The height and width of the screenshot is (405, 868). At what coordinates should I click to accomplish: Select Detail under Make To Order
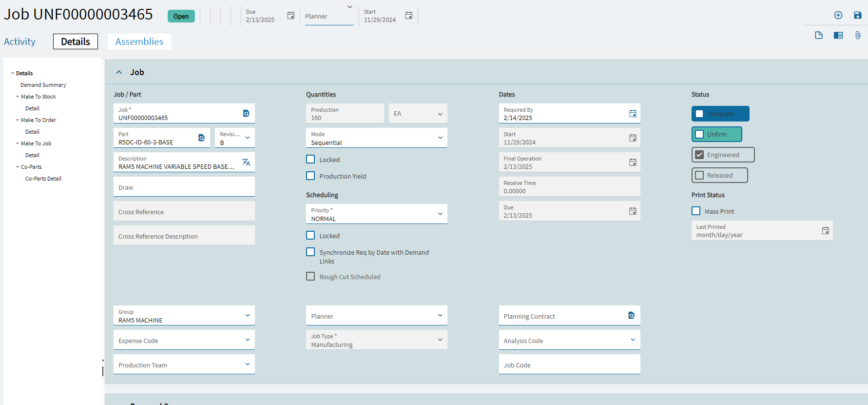pos(33,132)
